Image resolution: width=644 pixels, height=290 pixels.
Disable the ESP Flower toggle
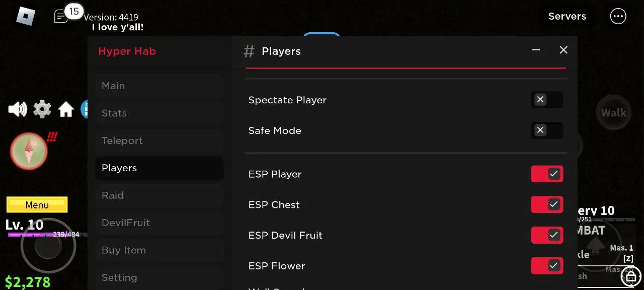(x=547, y=266)
